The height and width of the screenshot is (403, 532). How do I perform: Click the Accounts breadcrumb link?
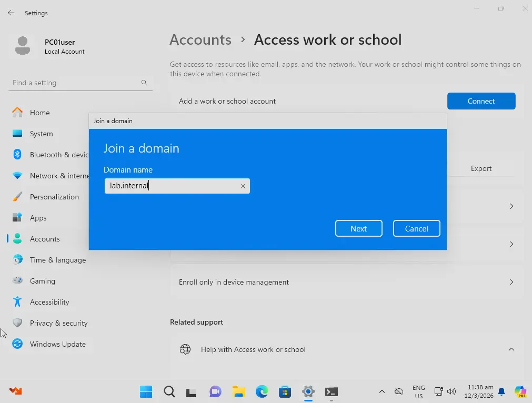click(200, 39)
